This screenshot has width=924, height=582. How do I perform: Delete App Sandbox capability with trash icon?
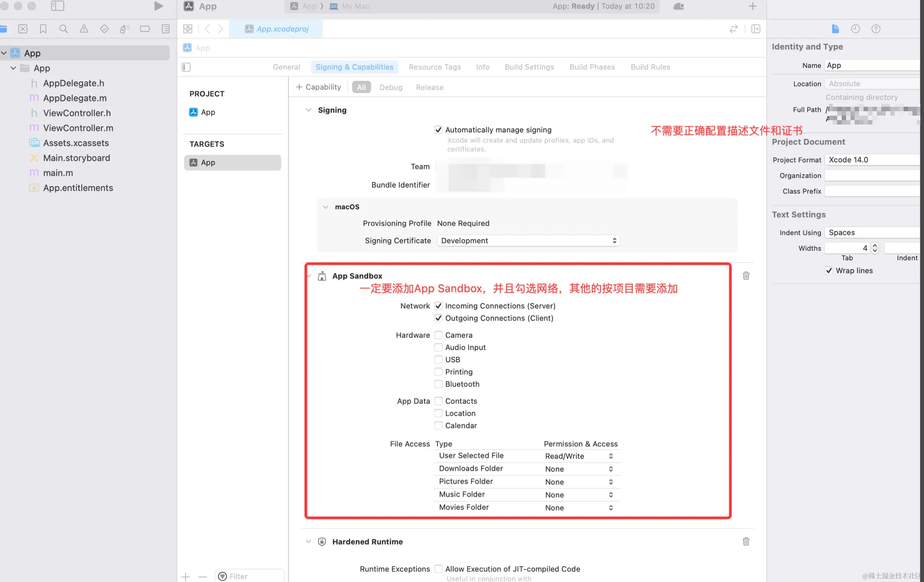pyautogui.click(x=746, y=276)
